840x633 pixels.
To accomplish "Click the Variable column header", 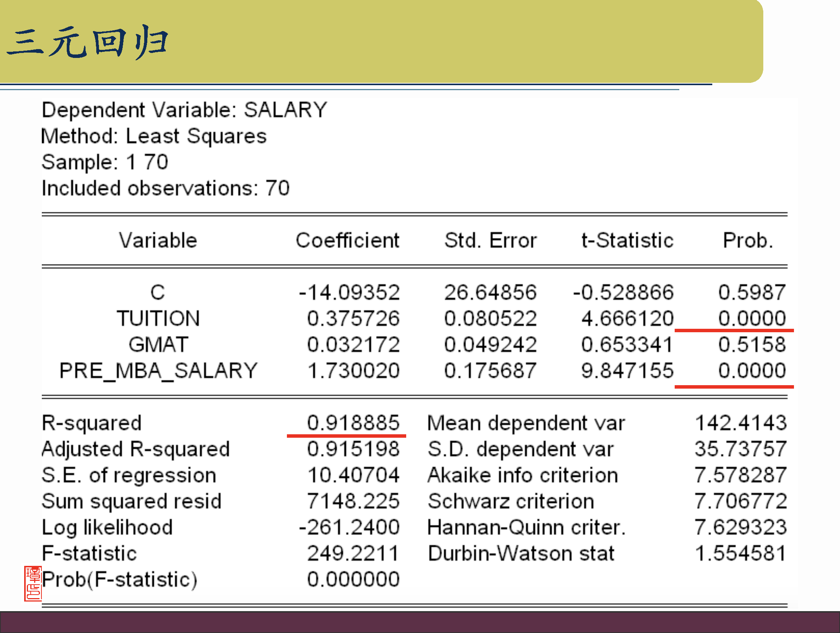I will point(158,241).
